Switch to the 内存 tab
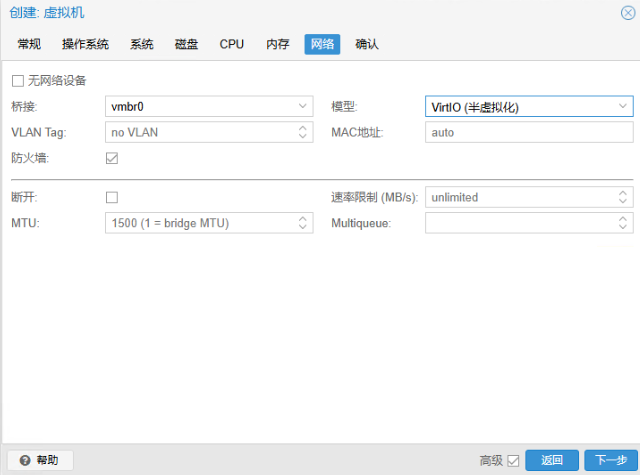The height and width of the screenshot is (475, 640). coord(278,44)
